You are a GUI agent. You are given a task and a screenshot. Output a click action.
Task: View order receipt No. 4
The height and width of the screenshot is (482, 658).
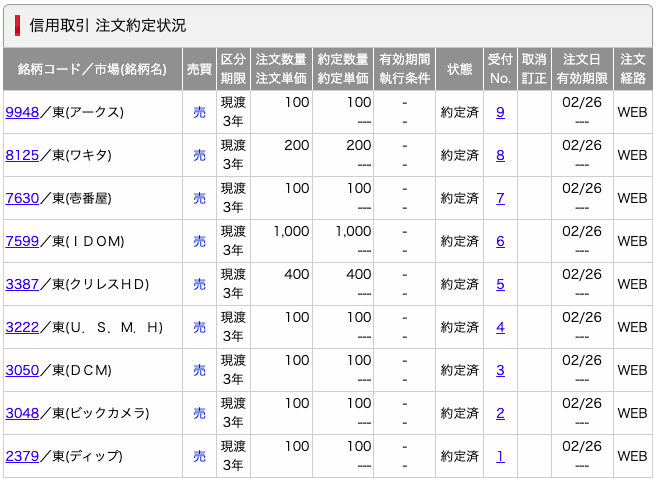[500, 327]
